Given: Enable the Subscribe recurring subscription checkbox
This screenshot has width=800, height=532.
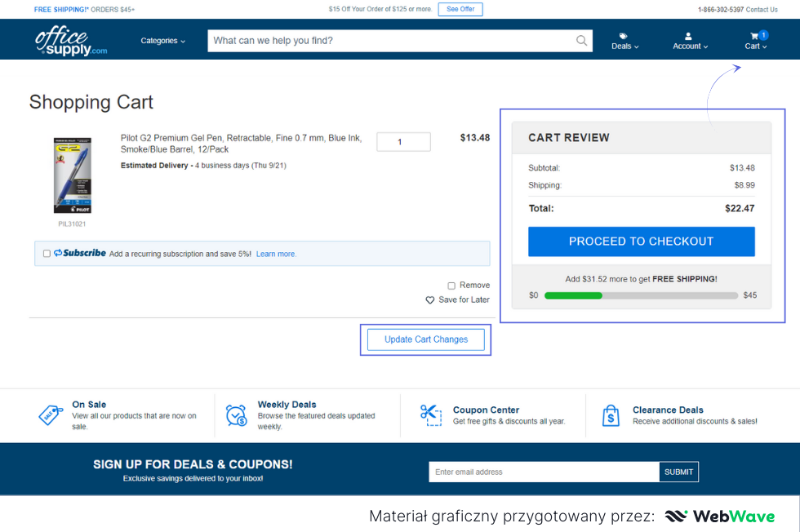Looking at the screenshot, I should point(47,254).
